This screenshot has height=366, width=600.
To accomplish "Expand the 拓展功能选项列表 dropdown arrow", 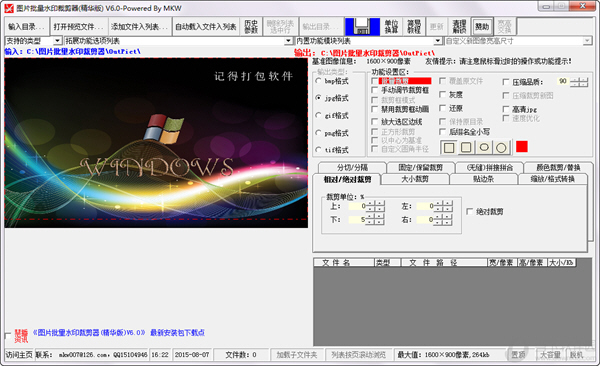I will pos(289,41).
